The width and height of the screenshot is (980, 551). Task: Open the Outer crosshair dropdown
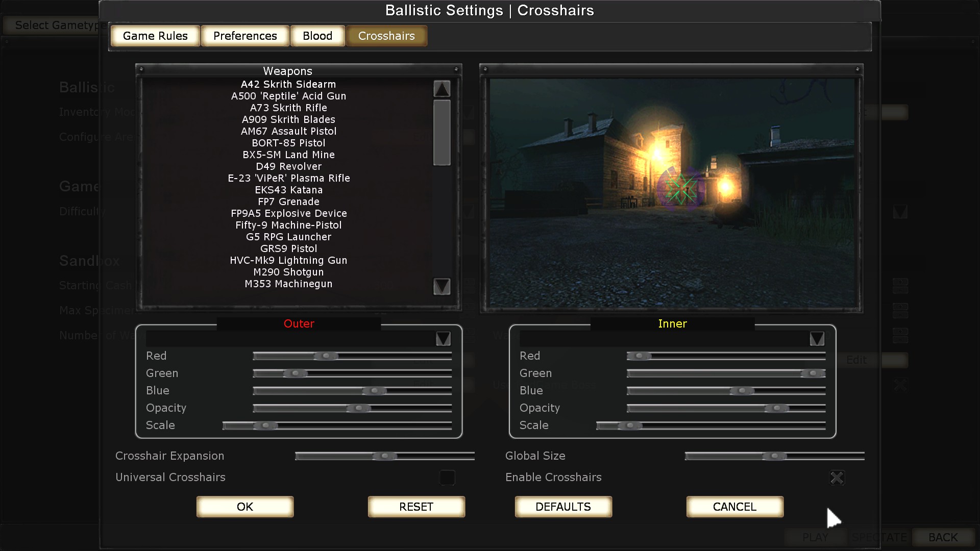(x=443, y=339)
